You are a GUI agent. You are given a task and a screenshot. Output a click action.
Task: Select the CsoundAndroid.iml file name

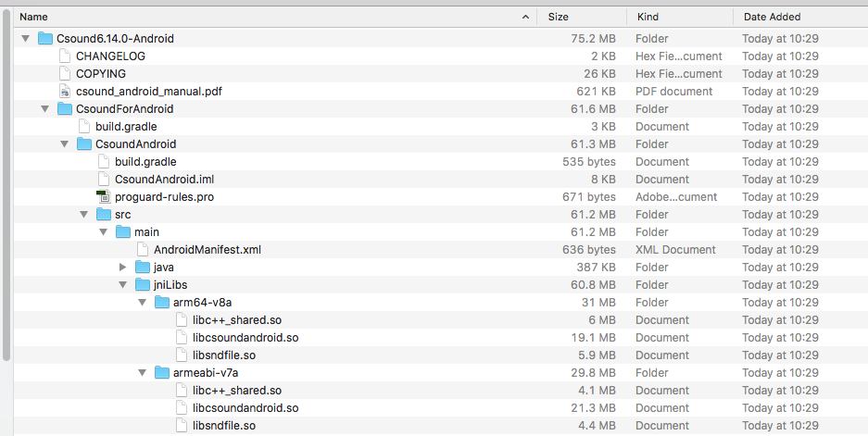tap(164, 180)
